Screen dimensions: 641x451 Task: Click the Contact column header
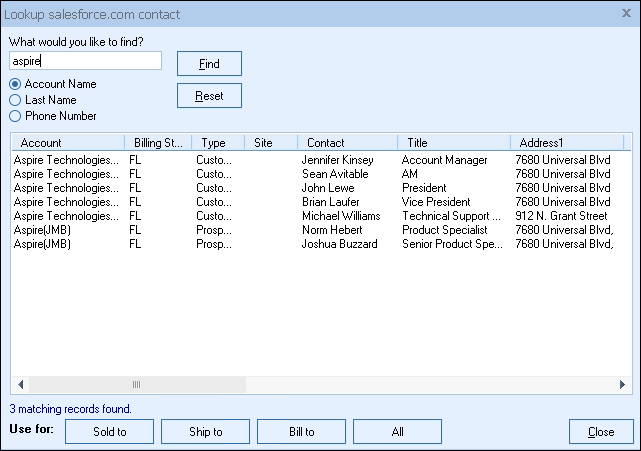[347, 143]
